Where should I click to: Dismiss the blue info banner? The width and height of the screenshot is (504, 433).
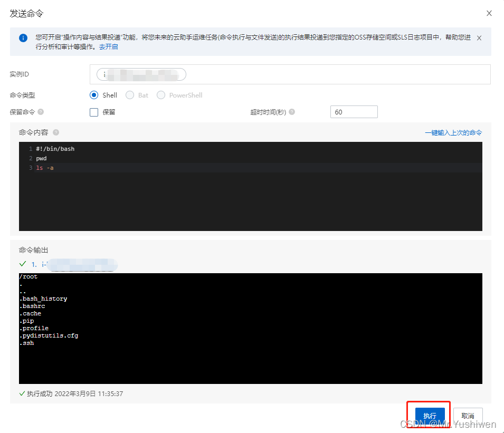(x=479, y=38)
